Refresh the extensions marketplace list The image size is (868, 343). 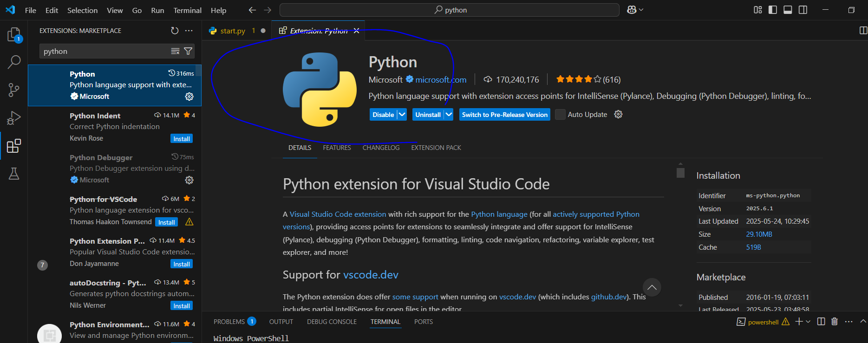point(175,31)
